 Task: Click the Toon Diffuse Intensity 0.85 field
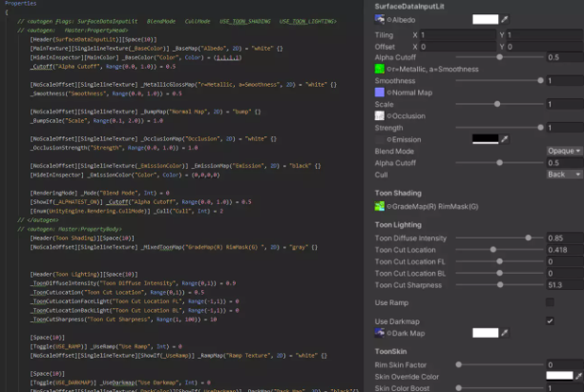point(565,237)
